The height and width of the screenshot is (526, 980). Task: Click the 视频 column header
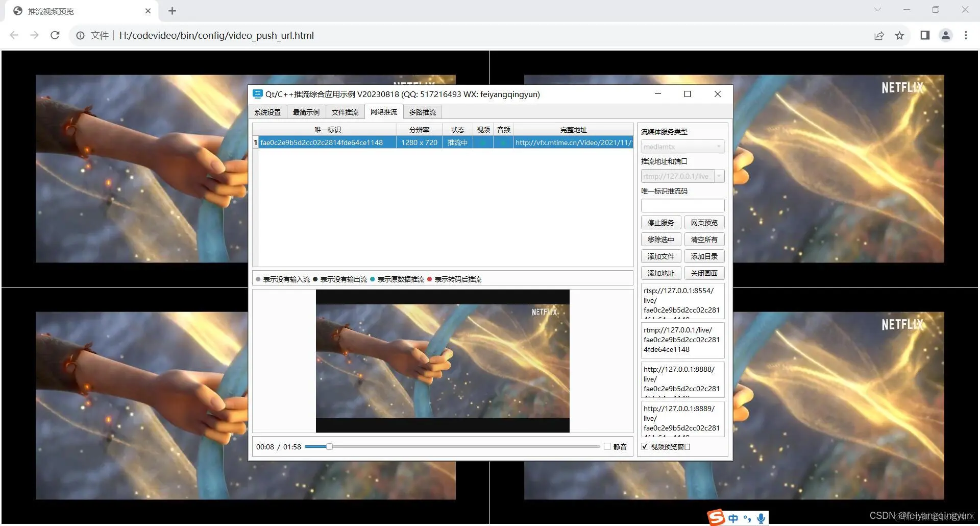tap(483, 130)
